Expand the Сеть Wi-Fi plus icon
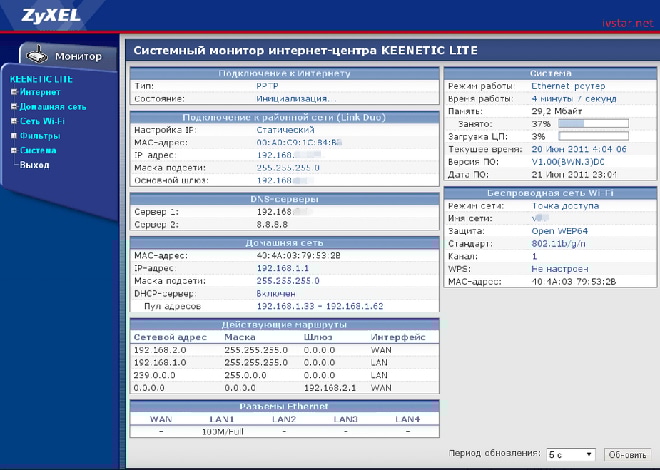Screen dimensions: 660x470 pyautogui.click(x=14, y=121)
